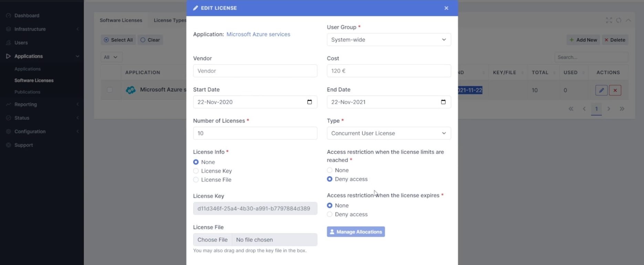Go to the last page of results
The width and height of the screenshot is (644, 265).
click(622, 109)
